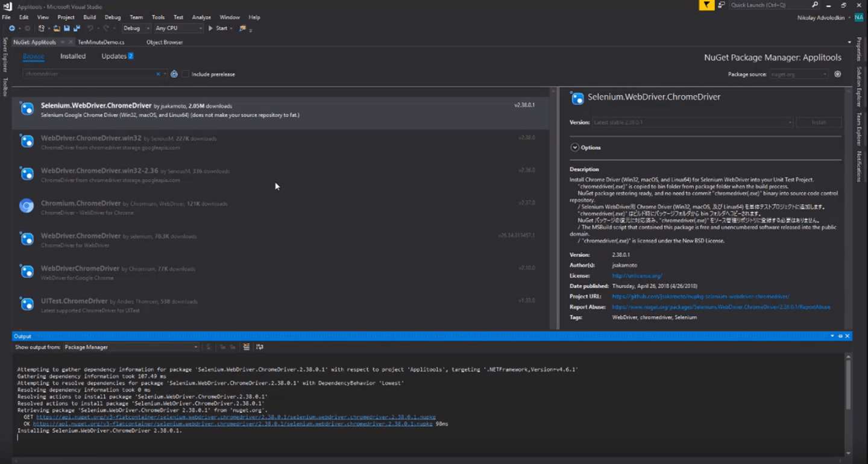868x464 pixels.
Task: Click the Quick Launch magnifier icon
Action: pyautogui.click(x=815, y=5)
